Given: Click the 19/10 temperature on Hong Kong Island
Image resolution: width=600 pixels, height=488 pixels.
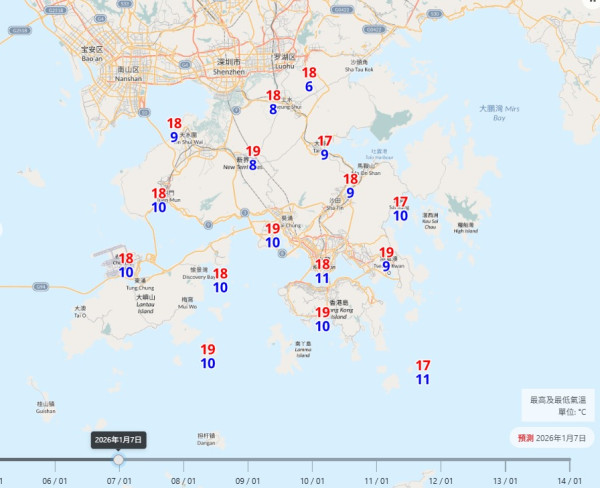Looking at the screenshot, I should coord(323,319).
